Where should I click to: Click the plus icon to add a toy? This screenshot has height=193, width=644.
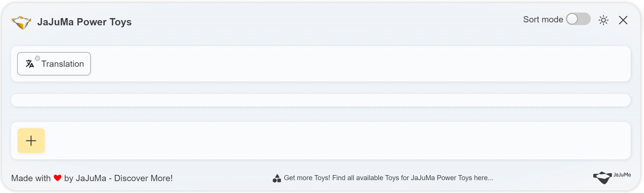pyautogui.click(x=31, y=141)
